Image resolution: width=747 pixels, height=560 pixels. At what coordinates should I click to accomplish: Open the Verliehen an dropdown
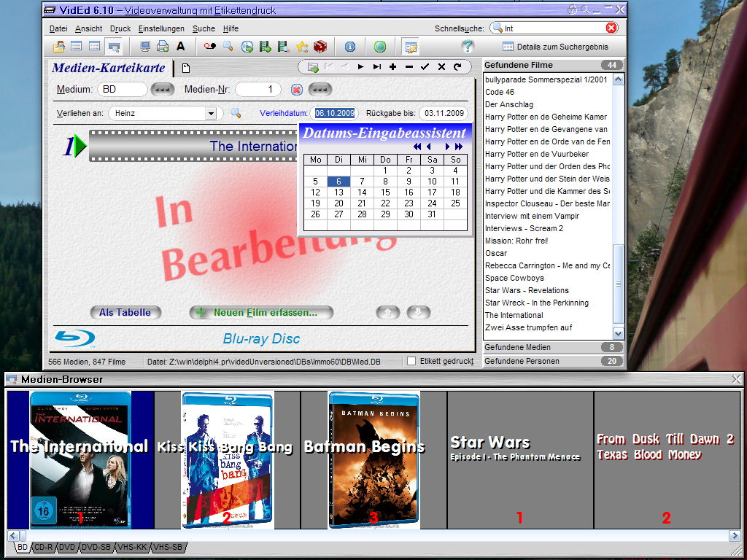tap(211, 113)
